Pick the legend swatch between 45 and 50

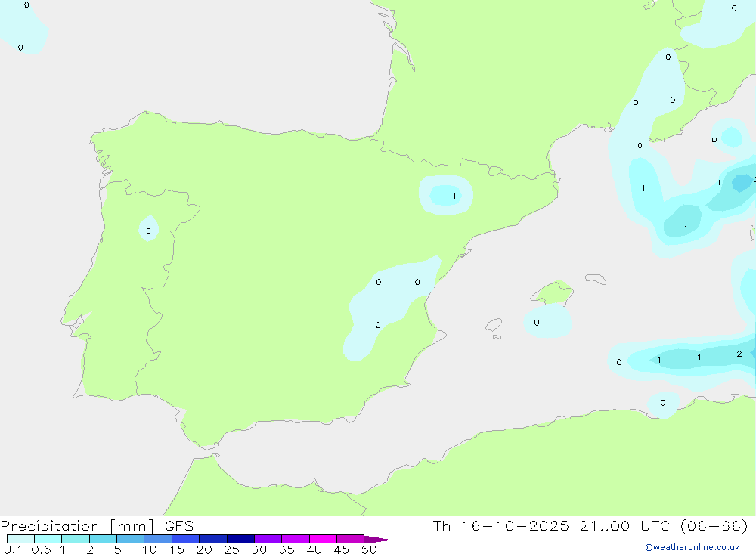pos(350,539)
